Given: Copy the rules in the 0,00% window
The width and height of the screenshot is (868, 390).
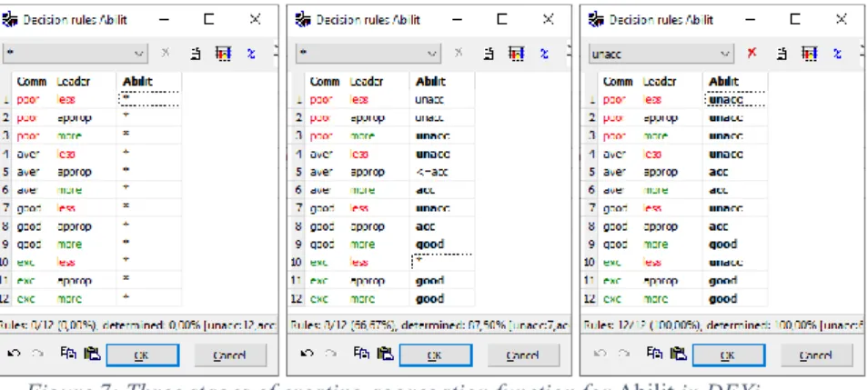Looking at the screenshot, I should tap(68, 354).
